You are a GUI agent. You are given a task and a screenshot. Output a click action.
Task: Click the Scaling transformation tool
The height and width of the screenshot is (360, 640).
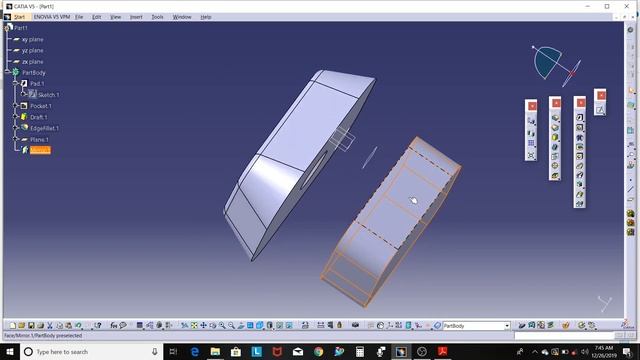tap(531, 156)
